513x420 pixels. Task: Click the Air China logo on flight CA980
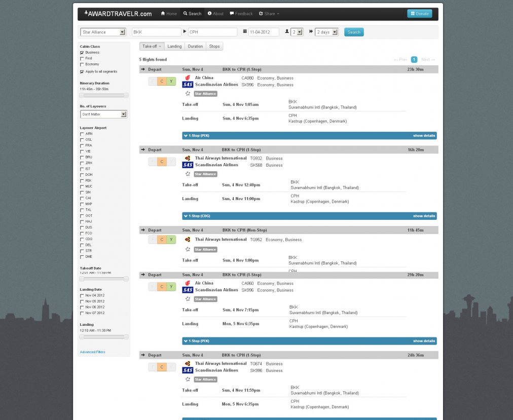point(188,78)
